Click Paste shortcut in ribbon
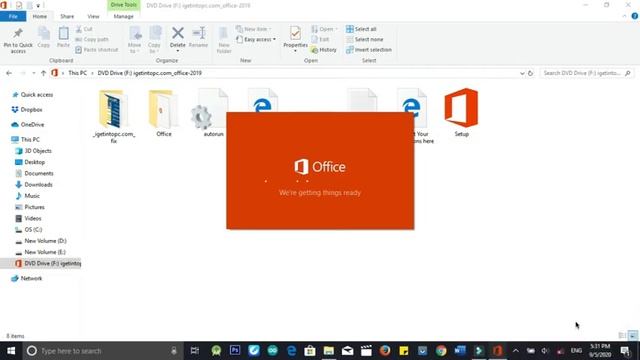 pos(97,49)
